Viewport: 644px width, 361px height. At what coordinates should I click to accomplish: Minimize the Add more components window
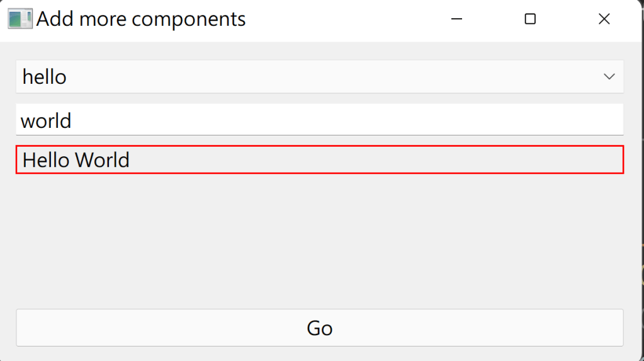point(457,20)
